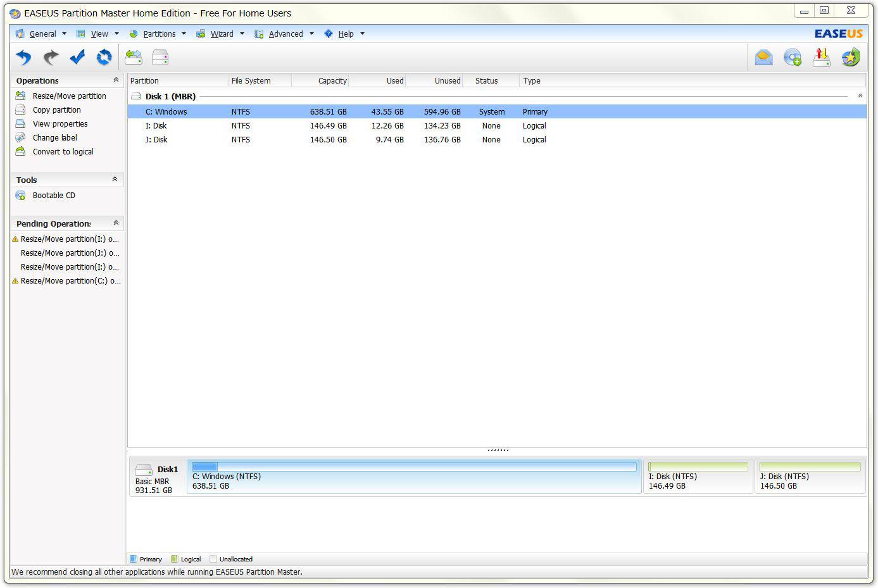Sort by the File System column header
The image size is (878, 588).
260,80
